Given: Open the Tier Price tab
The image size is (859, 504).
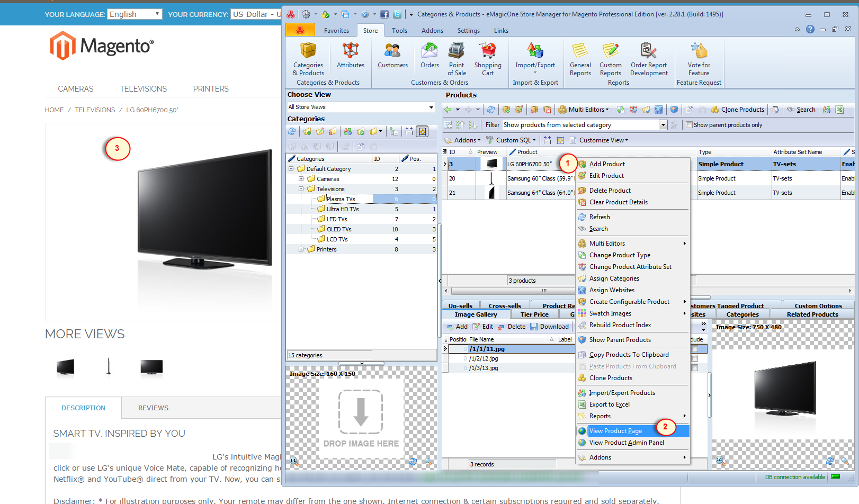Looking at the screenshot, I should [x=534, y=314].
